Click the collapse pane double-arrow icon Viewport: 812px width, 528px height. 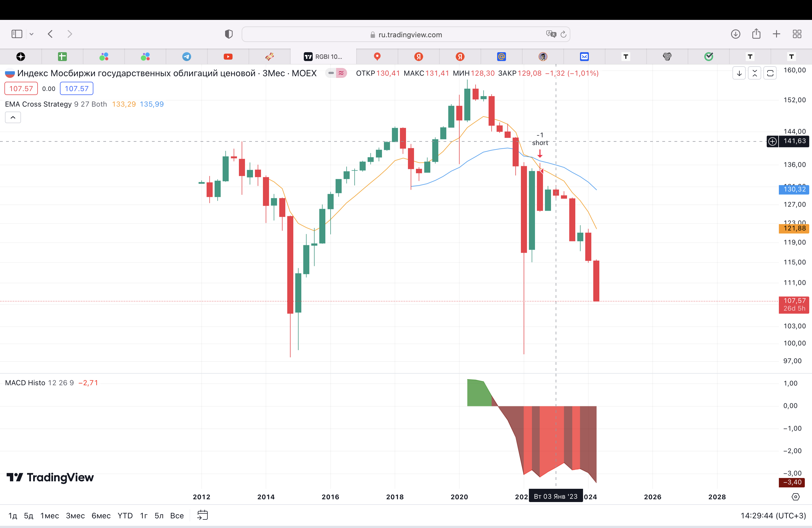(754, 73)
